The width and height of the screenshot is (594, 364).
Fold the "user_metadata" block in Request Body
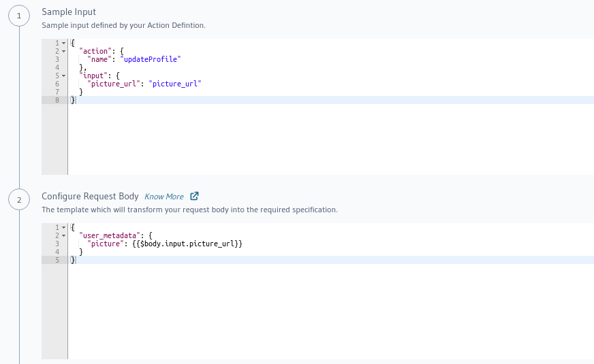64,235
